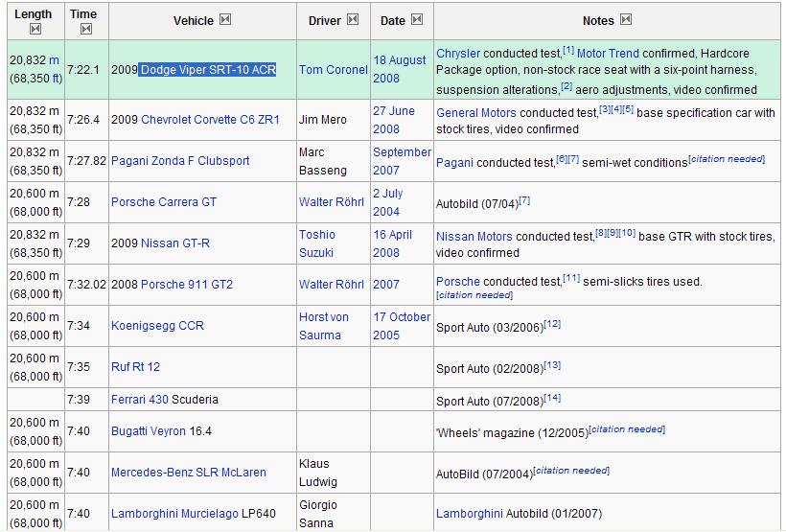Open Ferrari 430 link
Screen dimensions: 786x532
pyautogui.click(x=140, y=400)
